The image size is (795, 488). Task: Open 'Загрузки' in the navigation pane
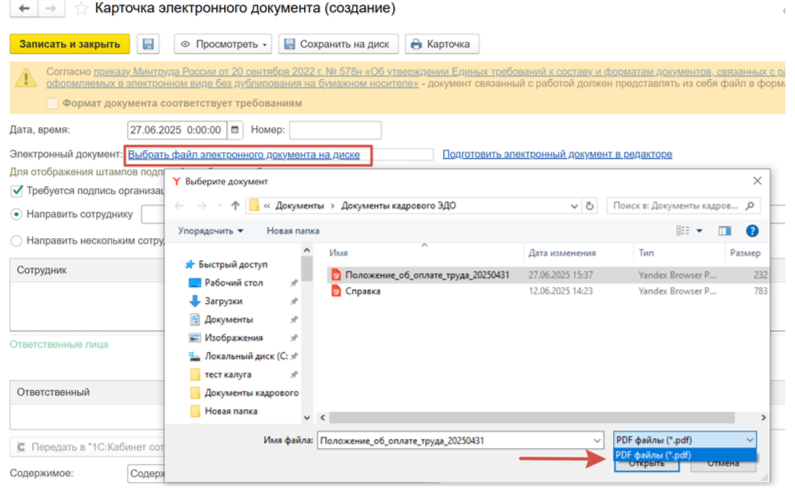pos(224,301)
